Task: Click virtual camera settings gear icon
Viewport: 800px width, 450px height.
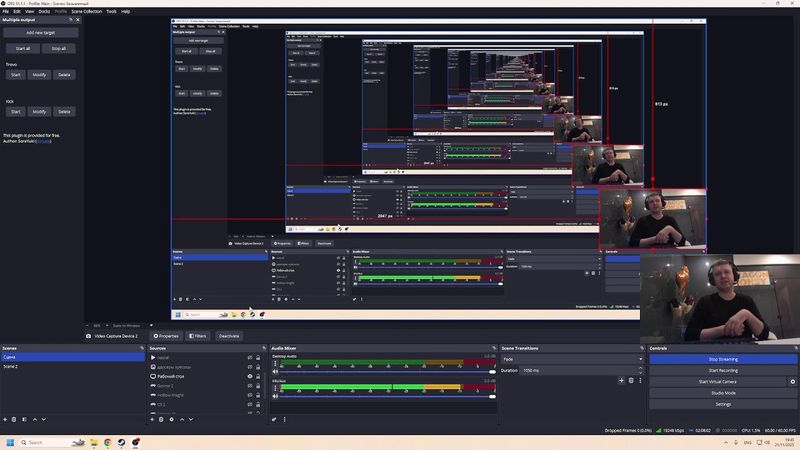Action: 793,381
